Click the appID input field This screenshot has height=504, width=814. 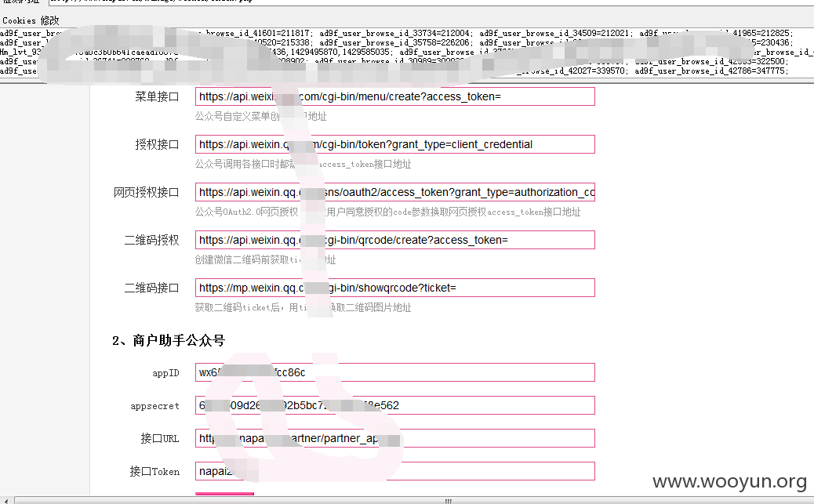pos(394,372)
